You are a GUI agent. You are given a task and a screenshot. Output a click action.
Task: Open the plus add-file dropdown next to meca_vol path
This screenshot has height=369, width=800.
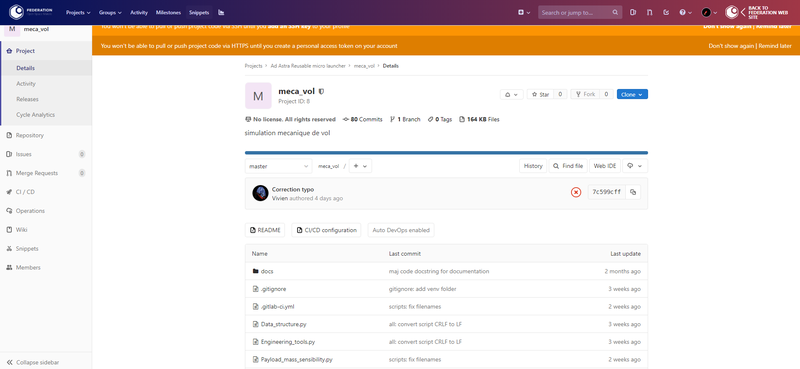click(x=360, y=166)
